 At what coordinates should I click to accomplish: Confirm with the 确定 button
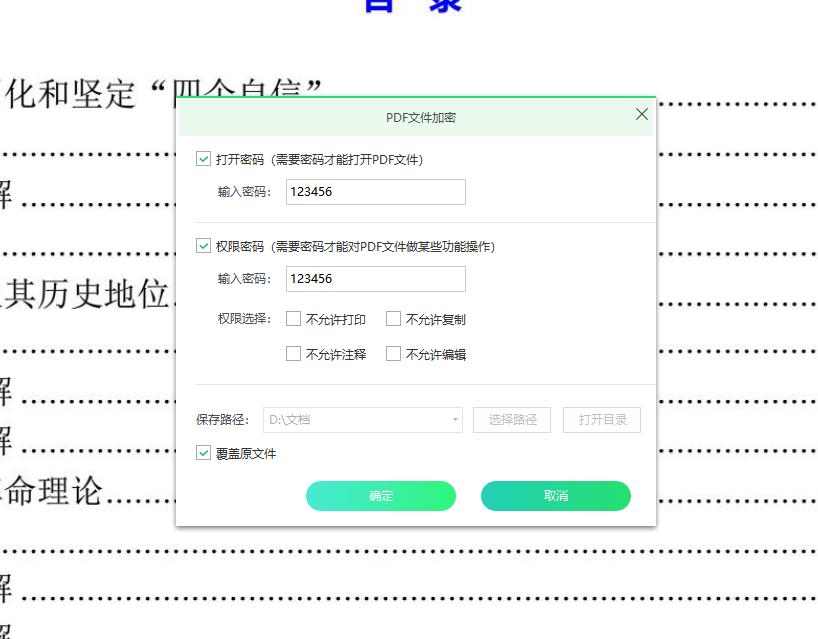(x=381, y=496)
